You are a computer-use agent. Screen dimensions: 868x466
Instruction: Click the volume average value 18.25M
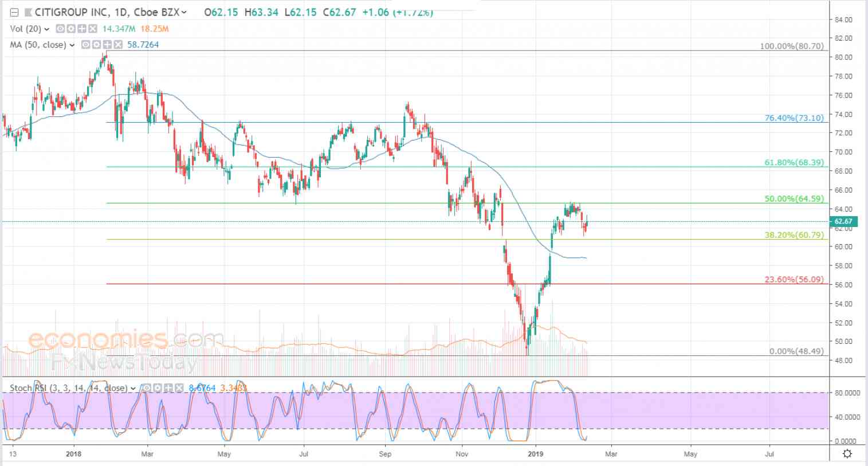click(155, 29)
